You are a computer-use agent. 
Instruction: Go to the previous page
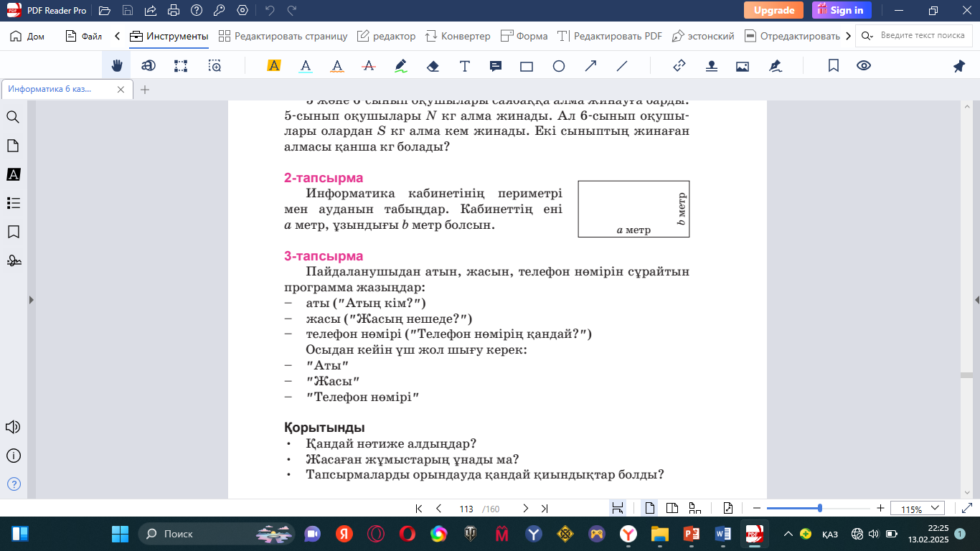click(438, 509)
